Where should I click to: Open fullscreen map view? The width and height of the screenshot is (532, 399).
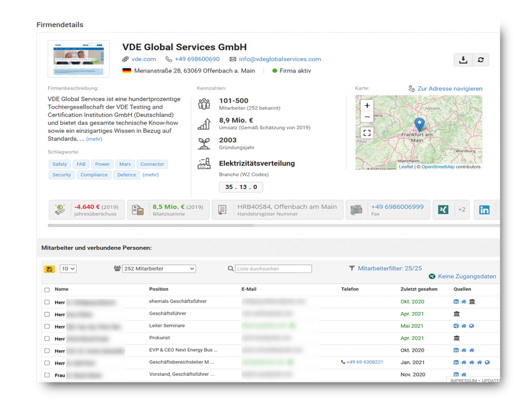click(x=367, y=132)
